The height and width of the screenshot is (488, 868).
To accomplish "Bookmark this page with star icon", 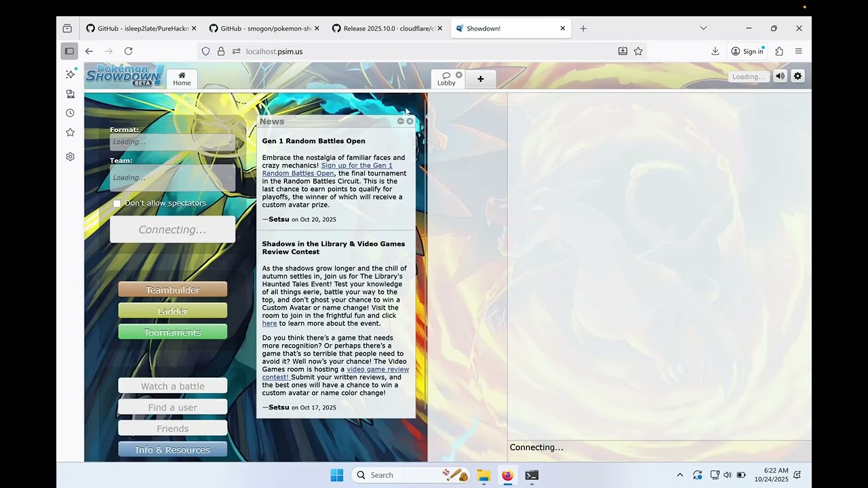I will pos(638,51).
